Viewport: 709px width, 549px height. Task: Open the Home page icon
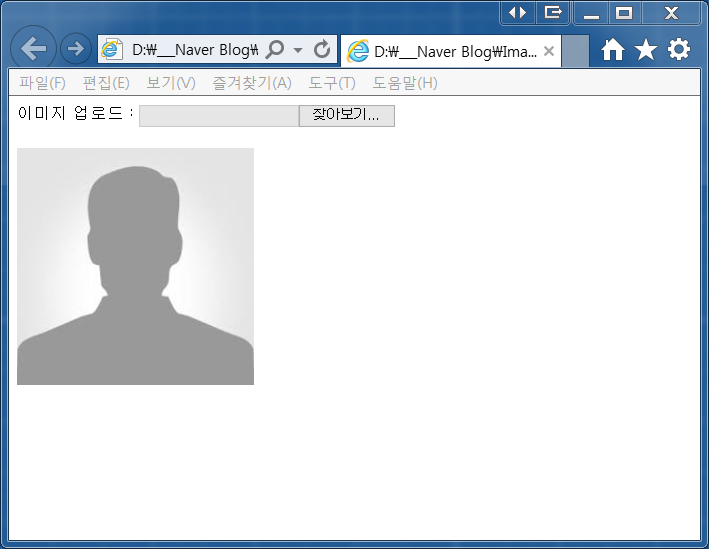[x=613, y=49]
